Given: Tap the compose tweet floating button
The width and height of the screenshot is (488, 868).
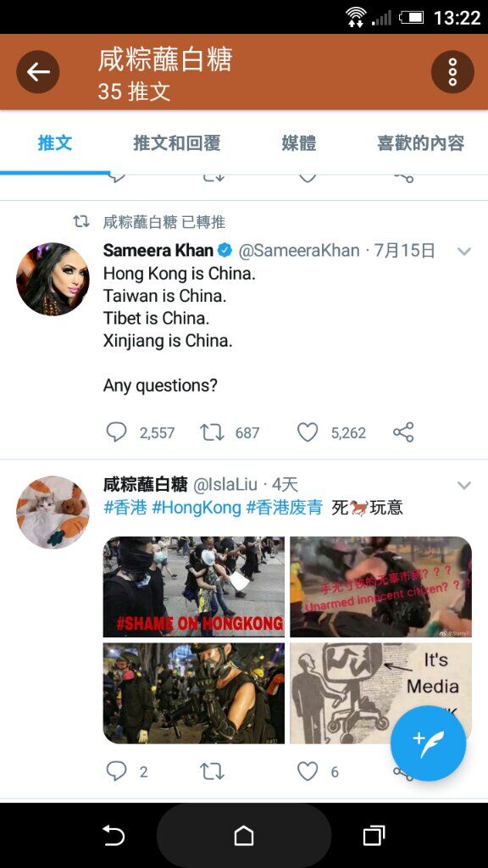Looking at the screenshot, I should (x=428, y=743).
